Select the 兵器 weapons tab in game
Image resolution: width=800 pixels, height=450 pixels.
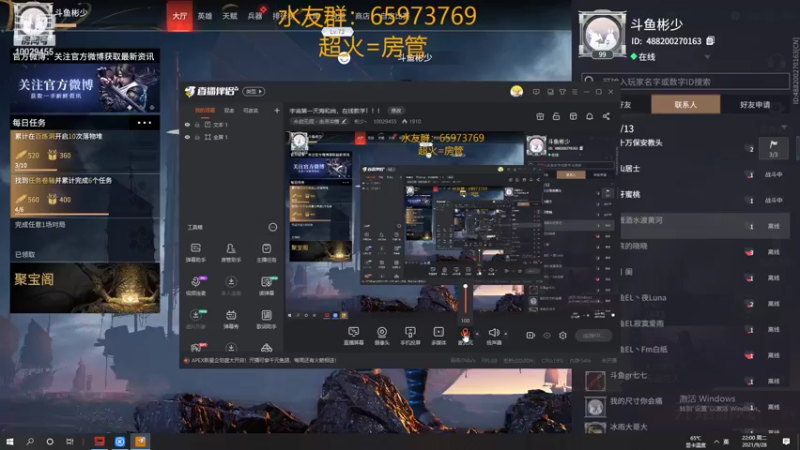click(x=255, y=16)
